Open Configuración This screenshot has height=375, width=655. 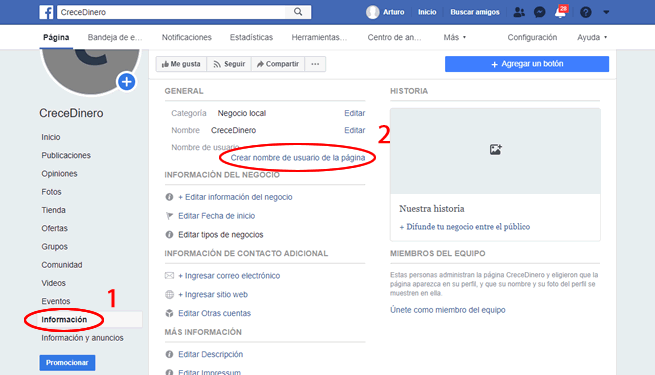coord(532,37)
